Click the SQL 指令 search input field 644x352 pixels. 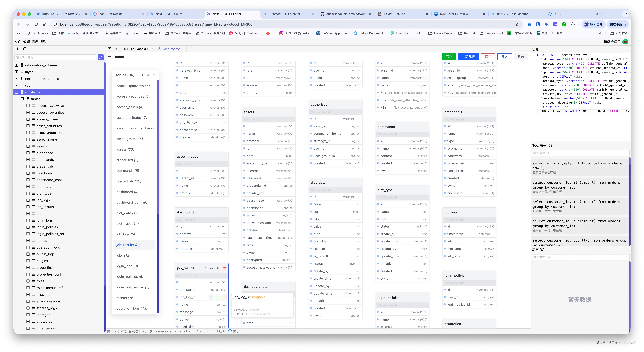580,153
